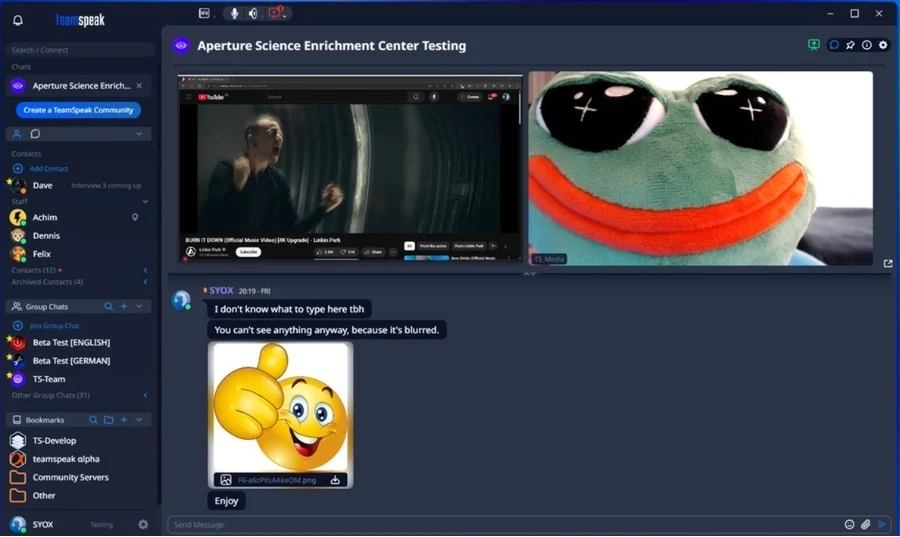Mute the microphone in the top toolbar
900x537 pixels.
click(x=234, y=13)
